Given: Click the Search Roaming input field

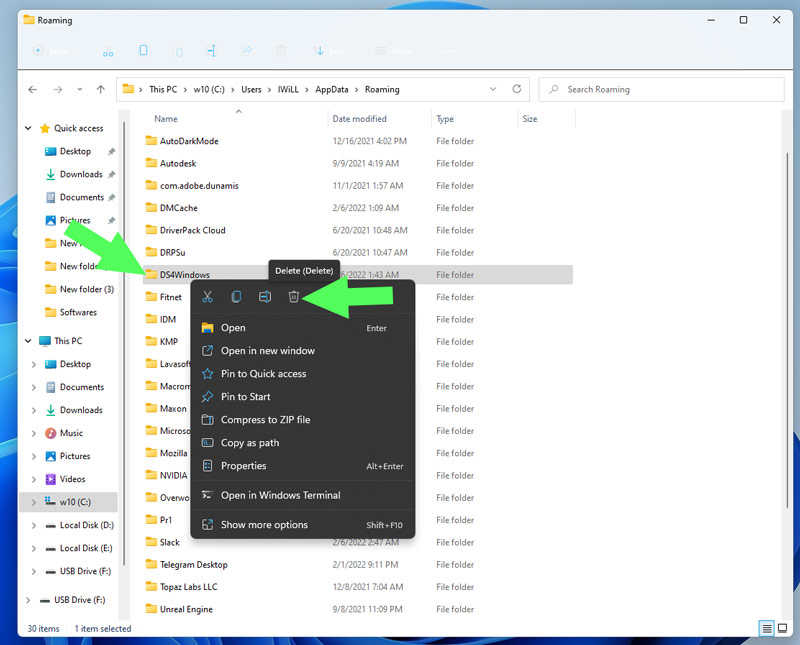Looking at the screenshot, I should click(x=660, y=89).
